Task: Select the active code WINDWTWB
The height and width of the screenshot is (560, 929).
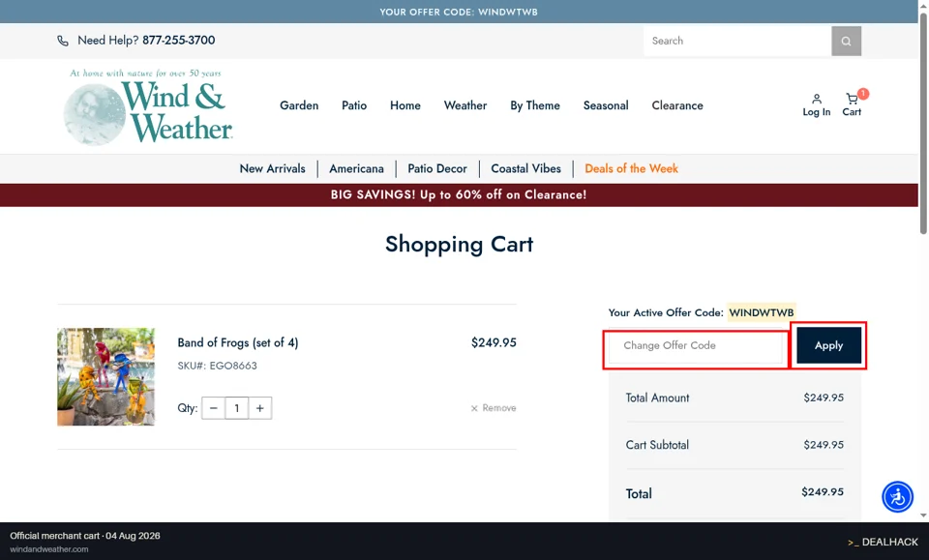Action: (x=761, y=312)
